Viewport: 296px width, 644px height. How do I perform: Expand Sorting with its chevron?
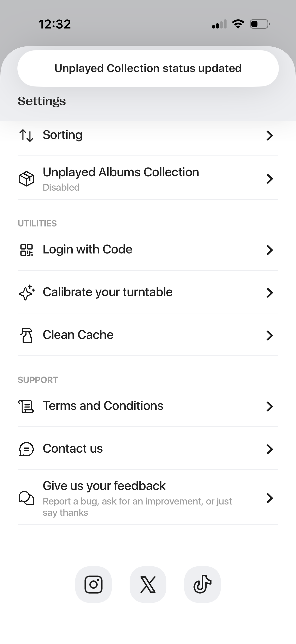(269, 136)
